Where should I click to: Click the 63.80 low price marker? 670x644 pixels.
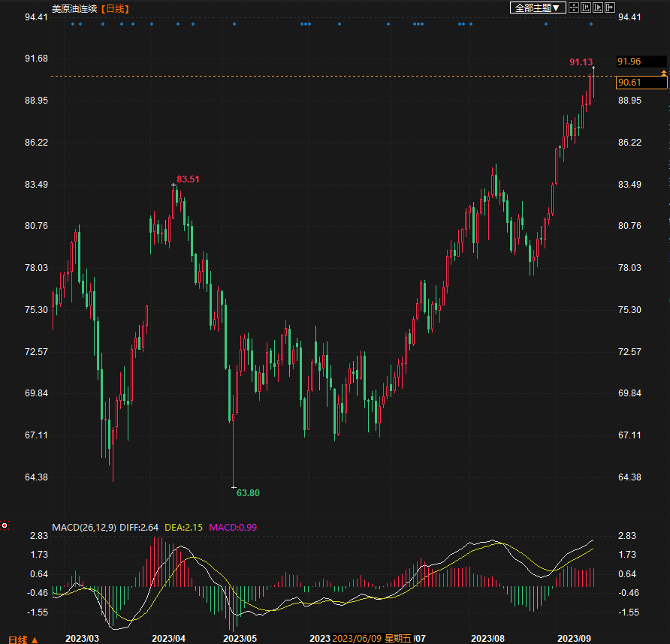point(248,492)
